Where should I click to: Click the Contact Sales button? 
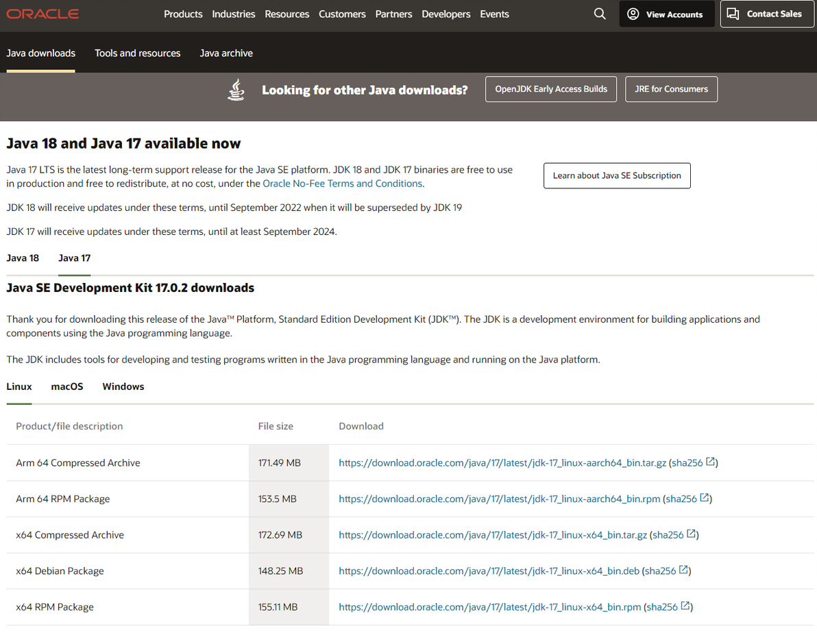click(x=764, y=14)
